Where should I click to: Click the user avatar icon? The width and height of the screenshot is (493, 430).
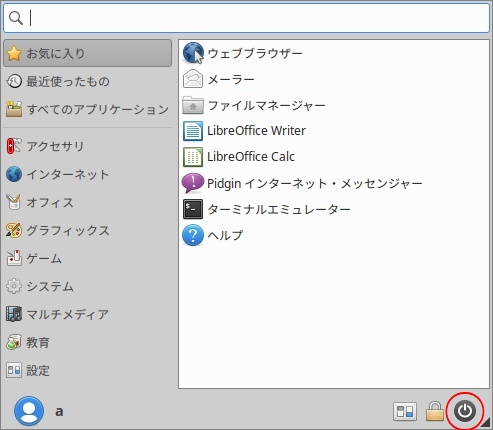coord(29,411)
